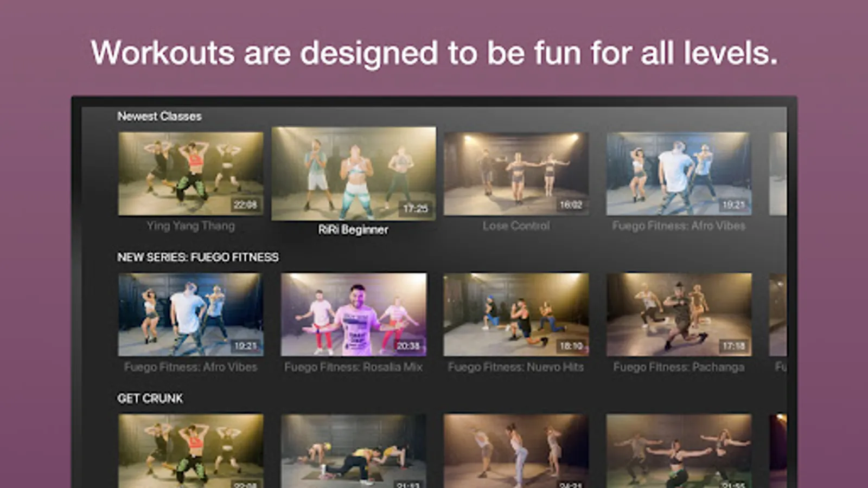Screen dimensions: 868x488
Task: Click the 19:21 duration in Newest Classes row
Action: tap(733, 204)
